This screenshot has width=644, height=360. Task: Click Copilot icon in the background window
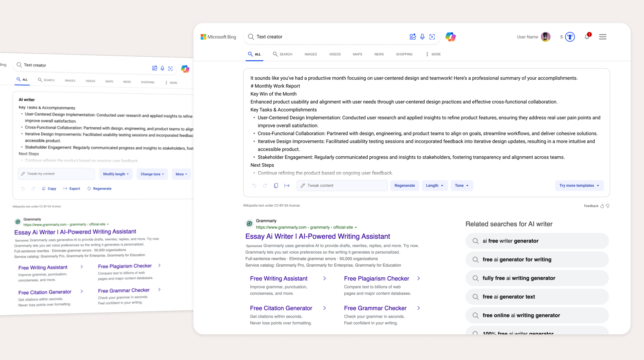point(185,69)
